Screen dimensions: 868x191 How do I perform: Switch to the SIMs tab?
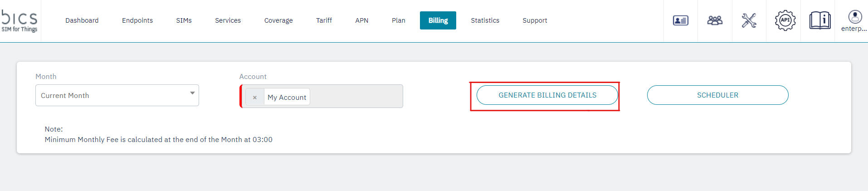point(184,20)
